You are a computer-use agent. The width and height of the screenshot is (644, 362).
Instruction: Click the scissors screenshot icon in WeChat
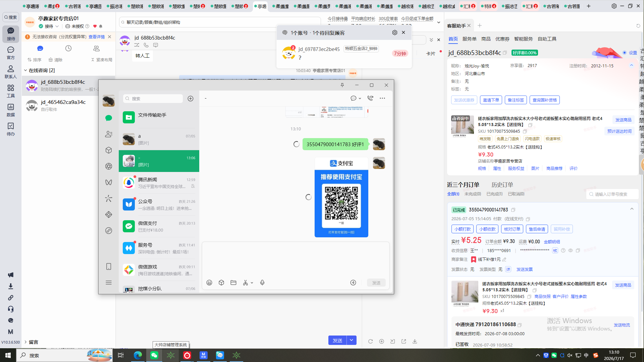click(x=246, y=283)
